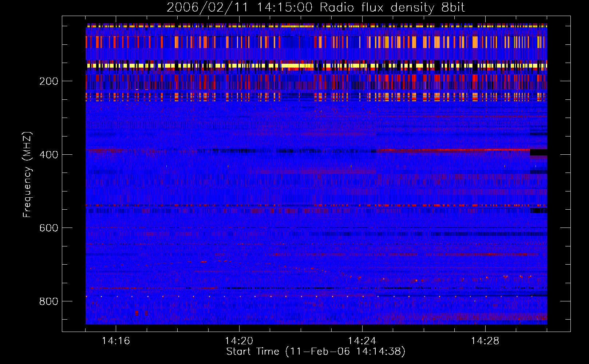Click the wide yellow segment in the band above 200 MHz
The width and height of the screenshot is (589, 364).
pos(297,66)
